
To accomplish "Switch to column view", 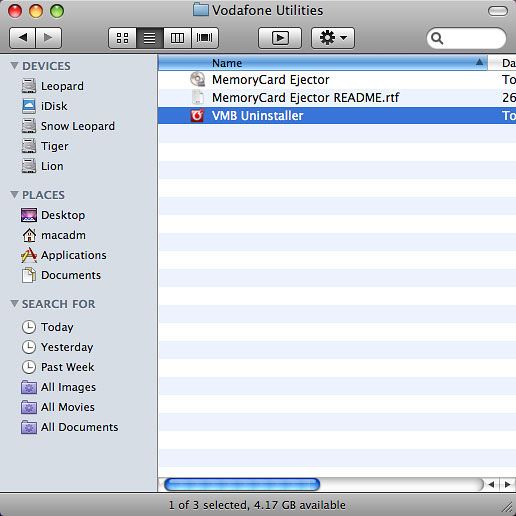I will point(177,38).
